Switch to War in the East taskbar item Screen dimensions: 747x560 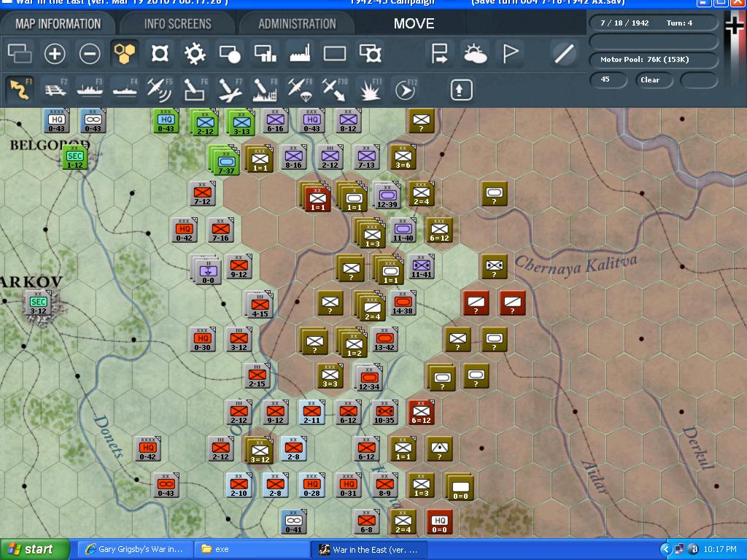point(369,550)
